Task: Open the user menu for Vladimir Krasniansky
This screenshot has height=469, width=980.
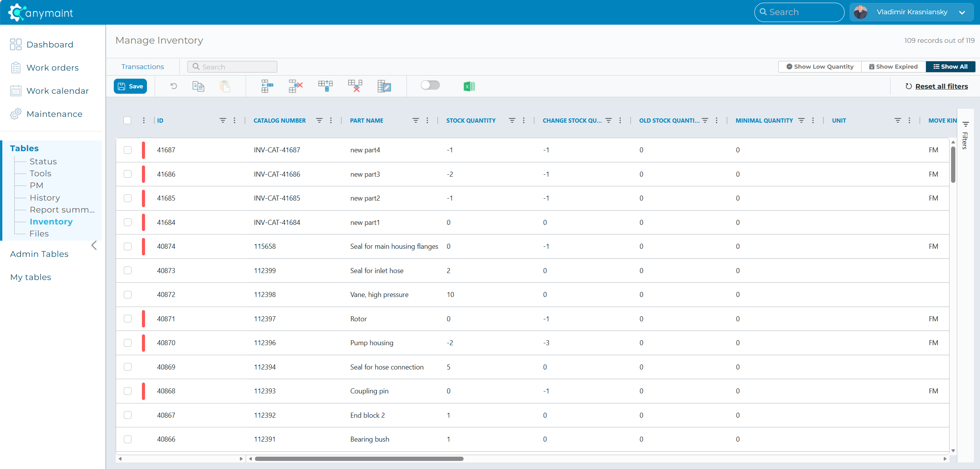Action: click(911, 12)
